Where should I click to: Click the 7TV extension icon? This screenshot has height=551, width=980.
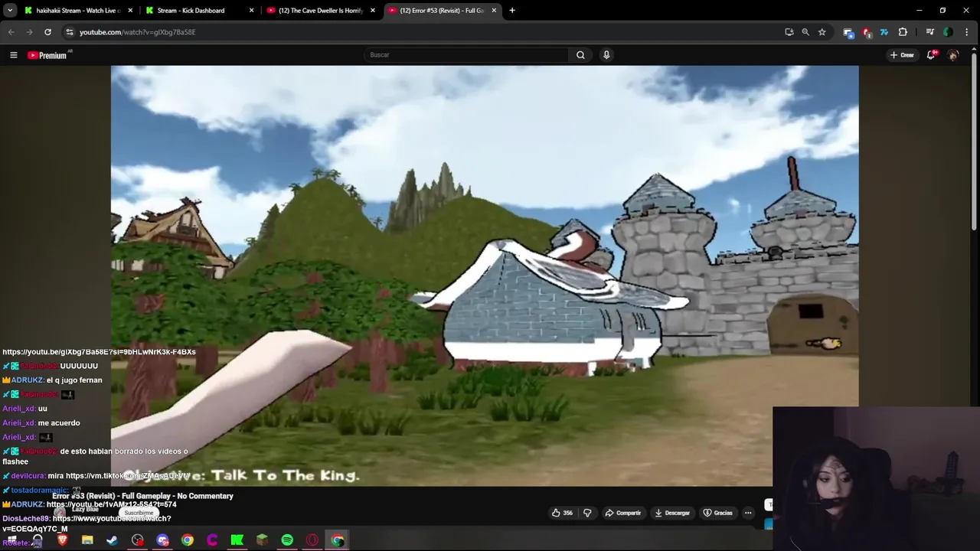pos(884,32)
